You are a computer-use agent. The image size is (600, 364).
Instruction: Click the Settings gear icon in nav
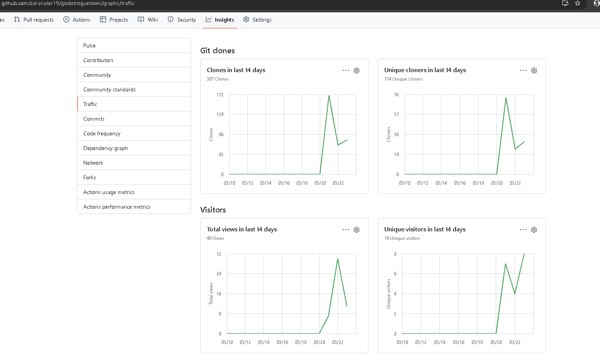[x=246, y=19]
